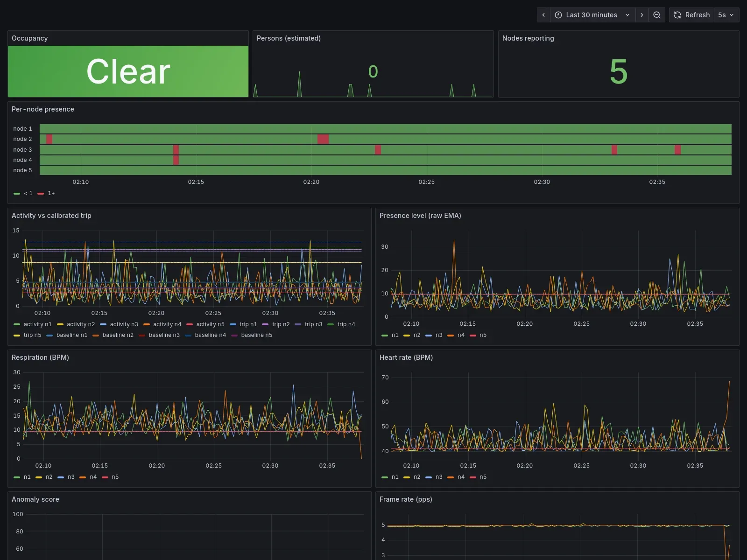
Task: Go to the previous time range arrow
Action: (x=543, y=15)
